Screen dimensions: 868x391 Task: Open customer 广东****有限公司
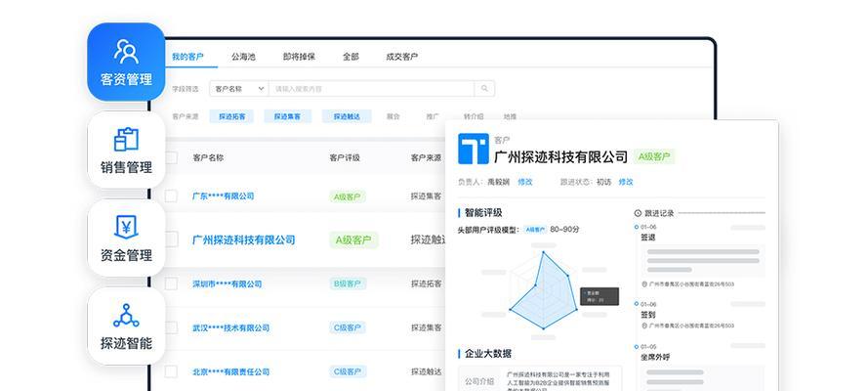point(223,196)
